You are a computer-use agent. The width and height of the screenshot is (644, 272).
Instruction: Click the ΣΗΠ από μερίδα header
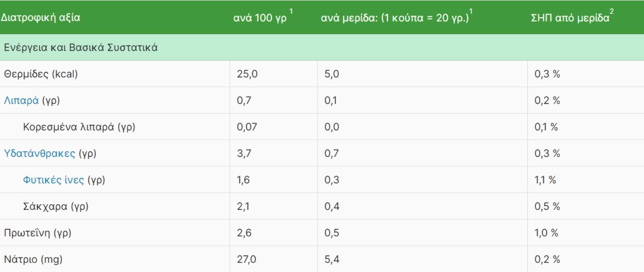(570, 18)
